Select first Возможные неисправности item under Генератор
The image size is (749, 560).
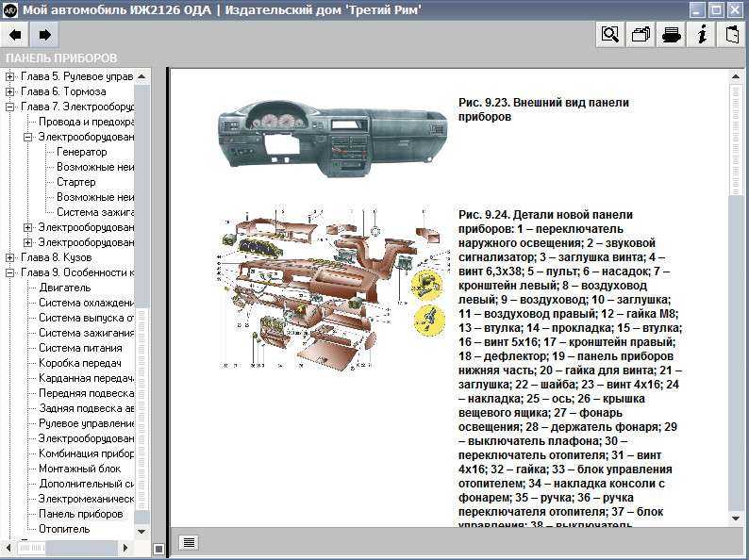click(95, 167)
